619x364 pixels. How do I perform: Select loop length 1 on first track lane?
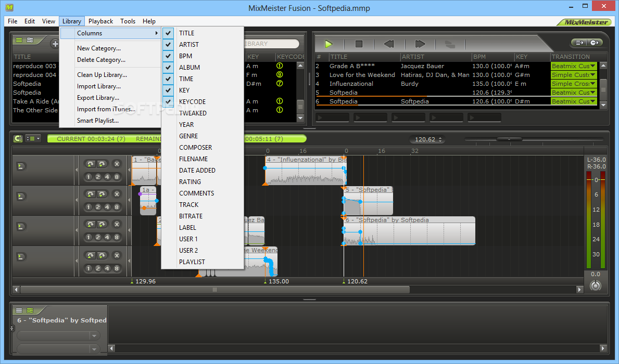(89, 177)
